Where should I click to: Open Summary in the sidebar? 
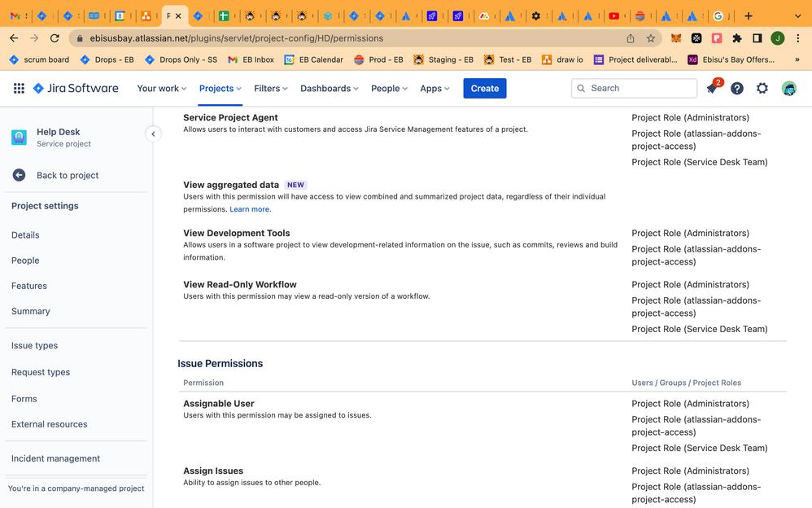pos(31,312)
